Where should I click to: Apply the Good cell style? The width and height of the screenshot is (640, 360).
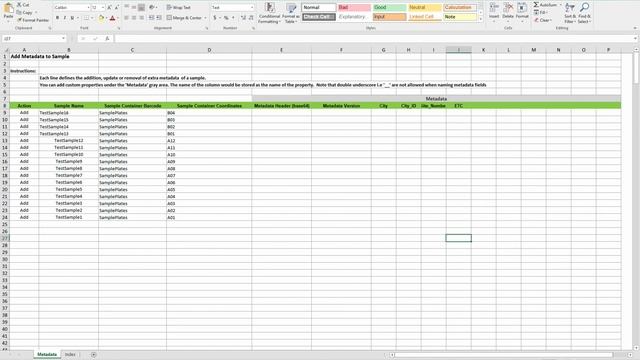(389, 7)
